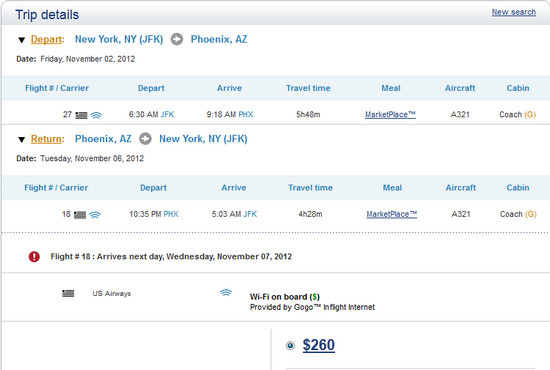This screenshot has width=550, height=370.
Task: Click the US Airways flag icon for flight 27
Action: coord(81,115)
